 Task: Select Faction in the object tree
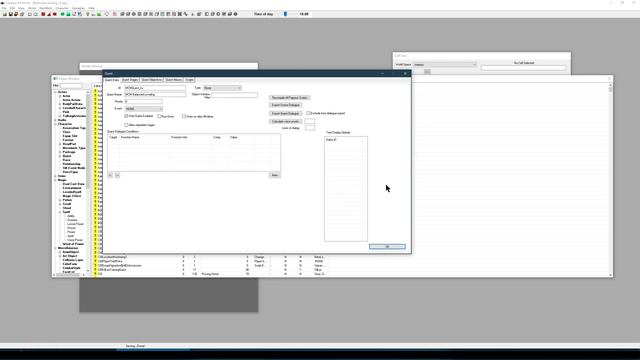(x=68, y=140)
